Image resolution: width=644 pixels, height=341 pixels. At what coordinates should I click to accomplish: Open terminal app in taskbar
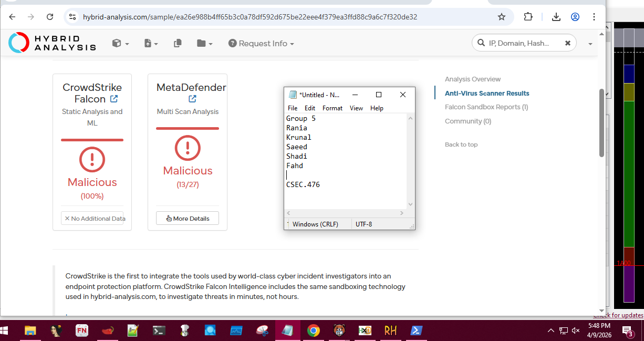[x=159, y=330]
